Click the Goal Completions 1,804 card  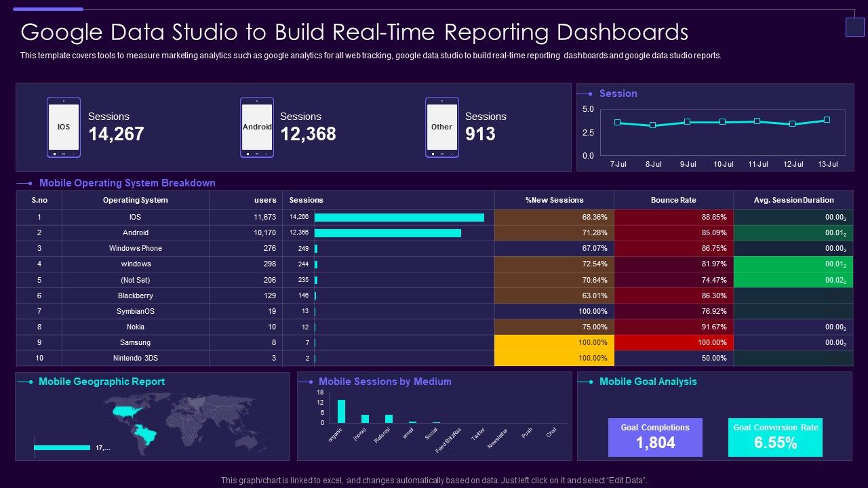[656, 437]
